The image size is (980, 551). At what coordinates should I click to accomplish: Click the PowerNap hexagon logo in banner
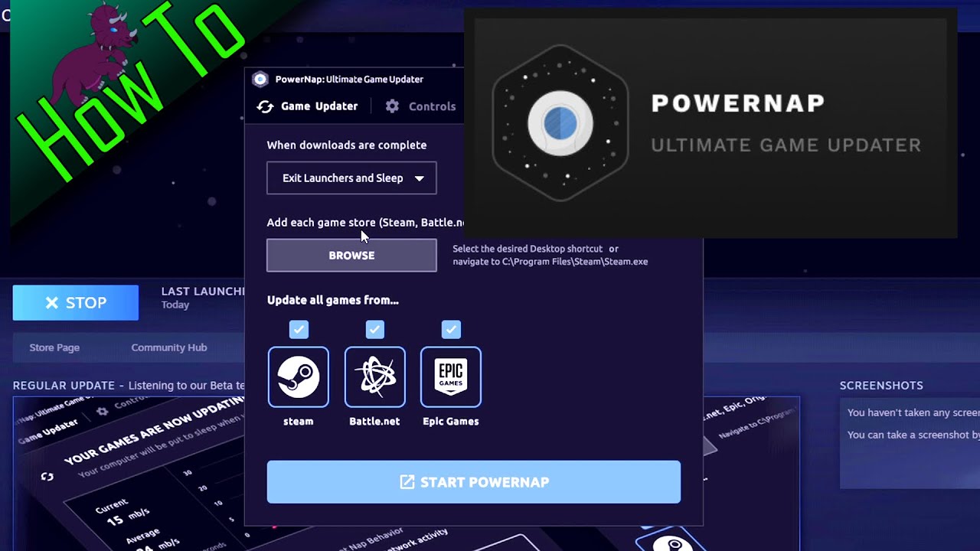click(560, 122)
